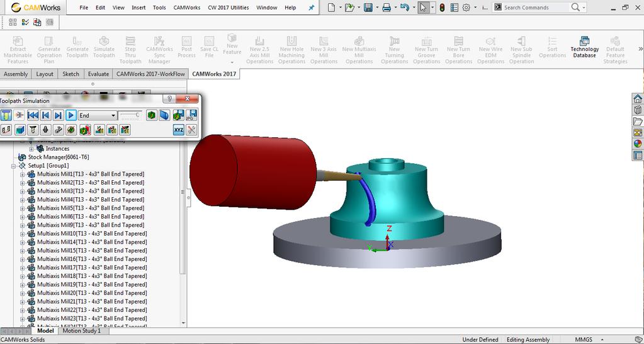Screen dimensions: 644x344
Task: Toggle Tool mode in the Toolpath Simulation toolbar
Action: pos(6,115)
